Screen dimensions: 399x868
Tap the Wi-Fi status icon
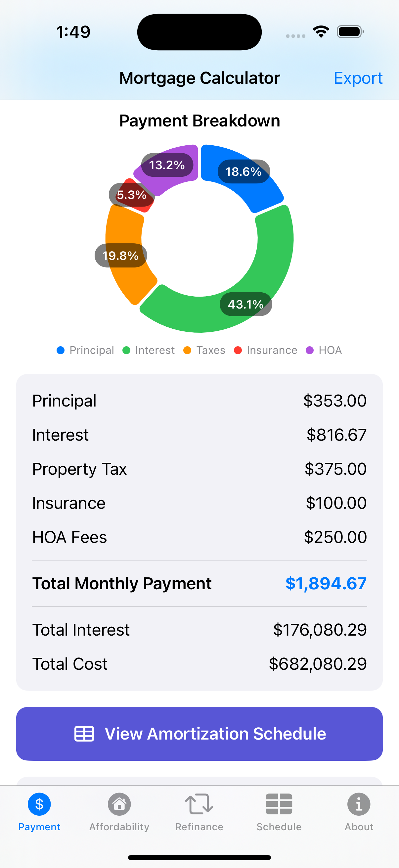click(321, 32)
